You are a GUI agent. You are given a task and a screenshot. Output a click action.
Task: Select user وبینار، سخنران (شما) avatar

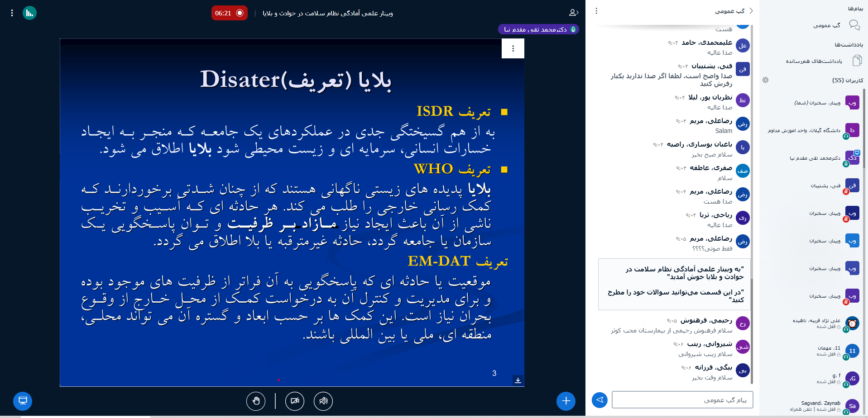pos(852,103)
